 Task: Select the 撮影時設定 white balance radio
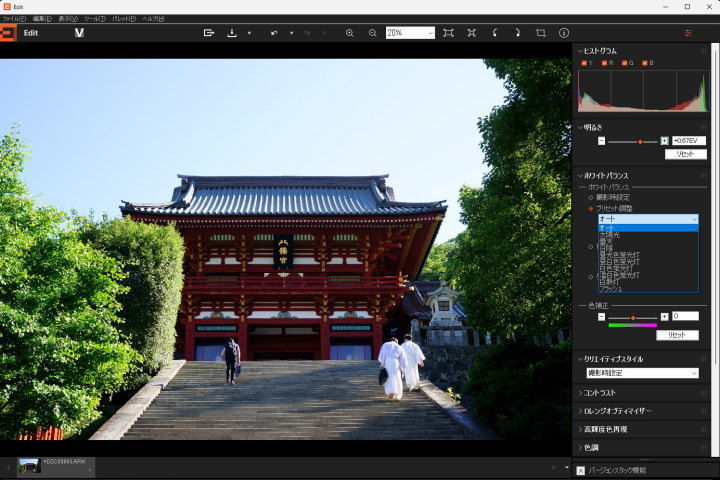click(591, 198)
